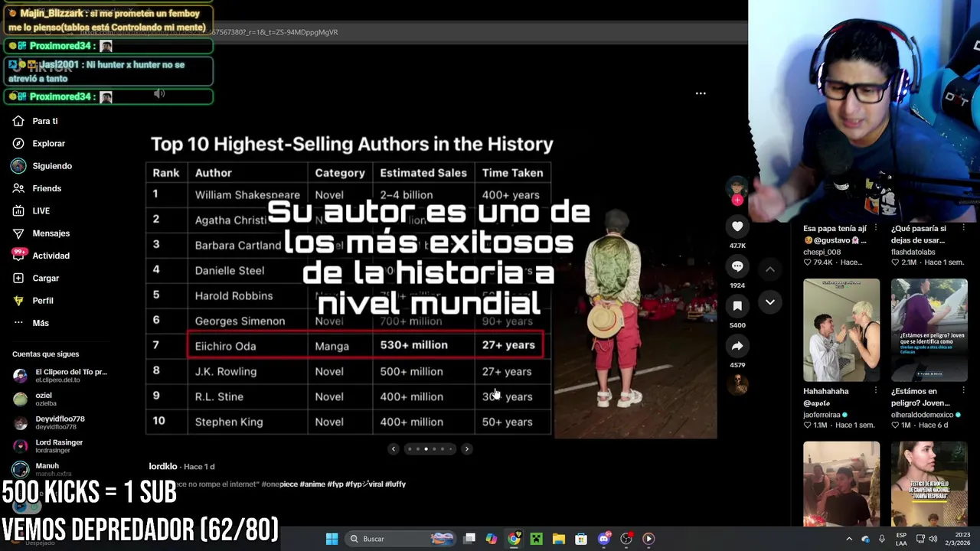Open options for Hahahahaha video card
The image size is (980, 551).
coord(876,391)
